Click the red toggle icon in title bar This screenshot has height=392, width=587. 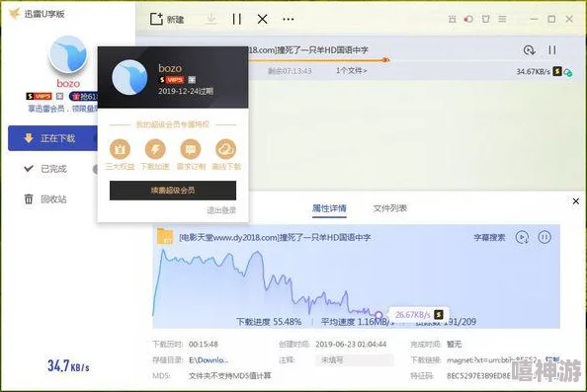(468, 19)
